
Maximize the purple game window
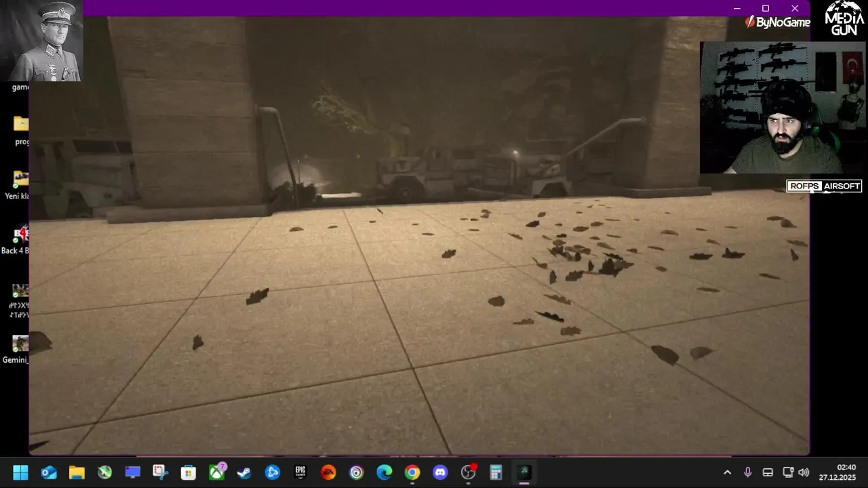[766, 8]
